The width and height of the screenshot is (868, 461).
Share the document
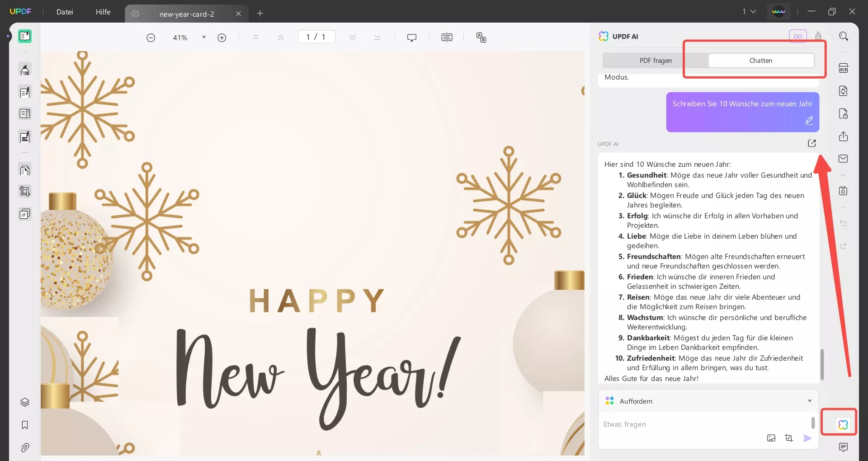coord(844,136)
